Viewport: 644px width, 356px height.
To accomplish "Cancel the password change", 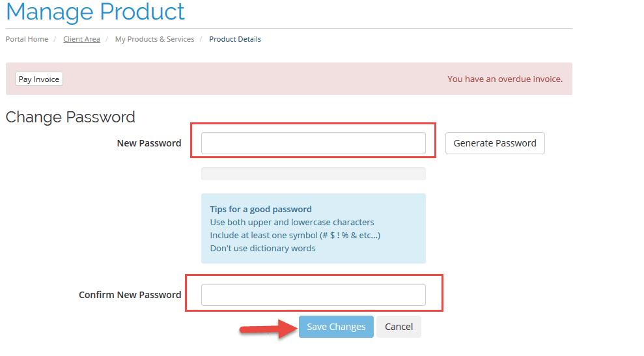I will pos(399,327).
